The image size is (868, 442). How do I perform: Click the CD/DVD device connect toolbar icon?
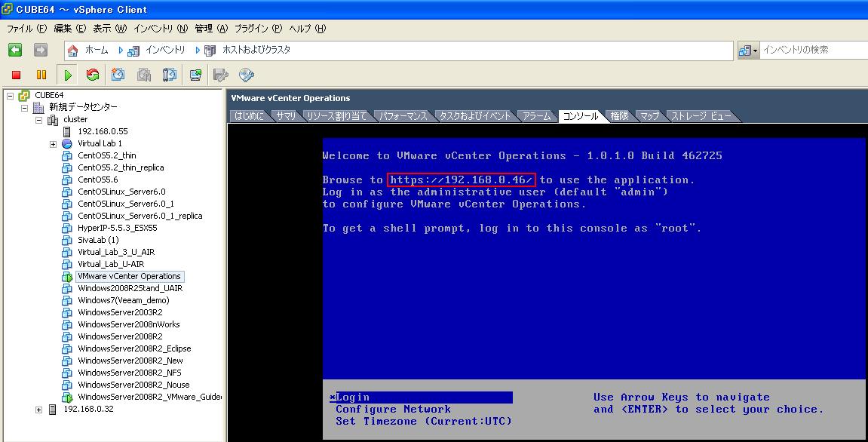tap(247, 75)
